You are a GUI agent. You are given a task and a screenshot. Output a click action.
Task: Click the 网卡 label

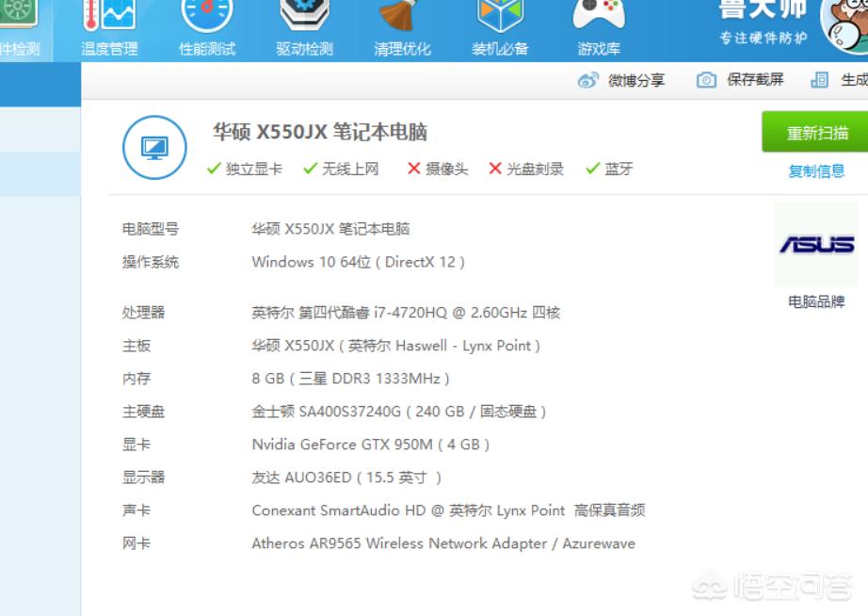(137, 543)
